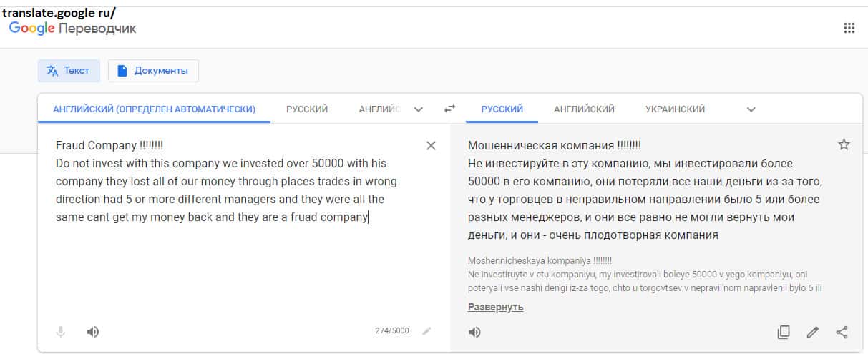
Task: Switch to Документы translation mode
Action: pyautogui.click(x=153, y=71)
